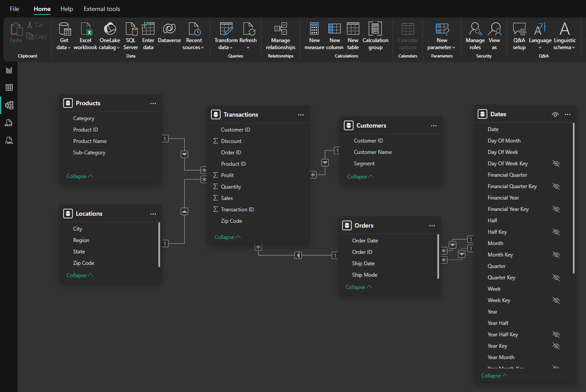Toggle visibility of the Month Key field
The height and width of the screenshot is (392, 586).
click(556, 254)
